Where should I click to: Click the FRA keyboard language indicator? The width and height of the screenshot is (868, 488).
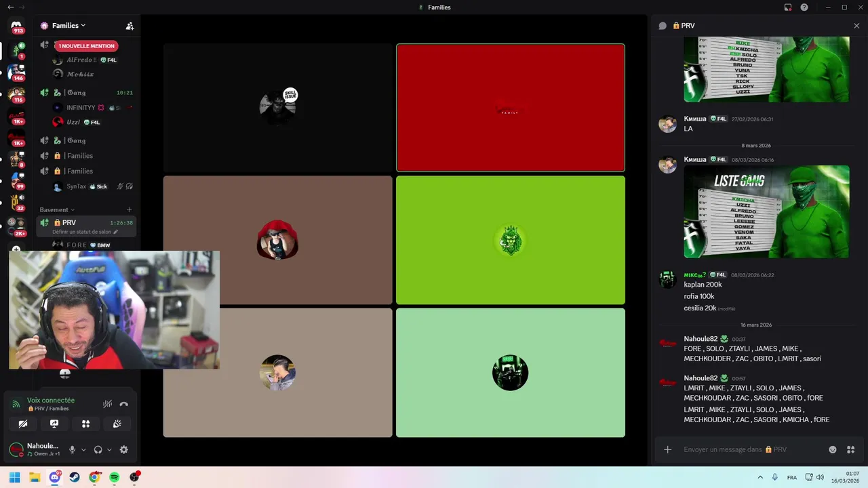click(x=792, y=477)
